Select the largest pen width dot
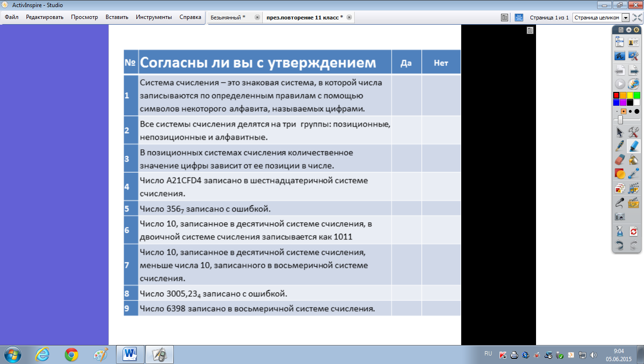Image resolution: width=644 pixels, height=364 pixels. pos(637,111)
